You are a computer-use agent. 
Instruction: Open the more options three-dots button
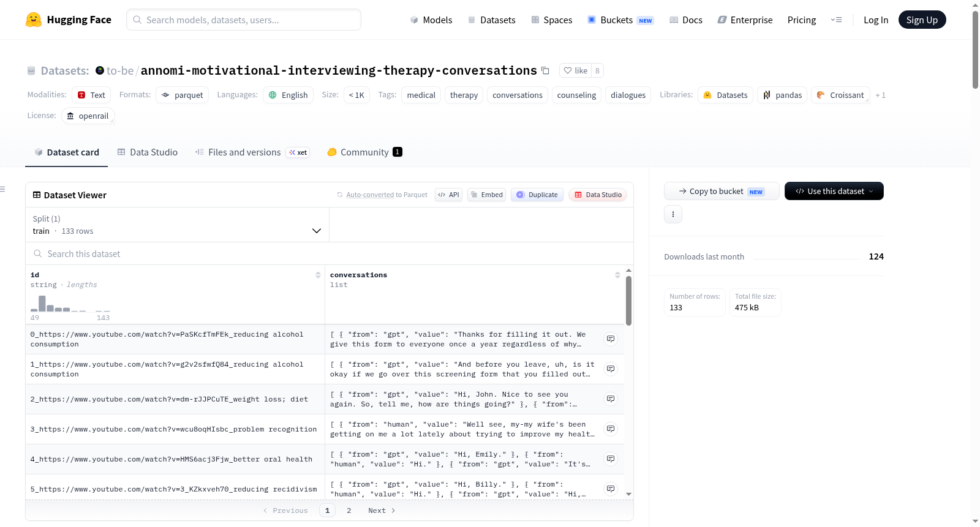tap(673, 214)
